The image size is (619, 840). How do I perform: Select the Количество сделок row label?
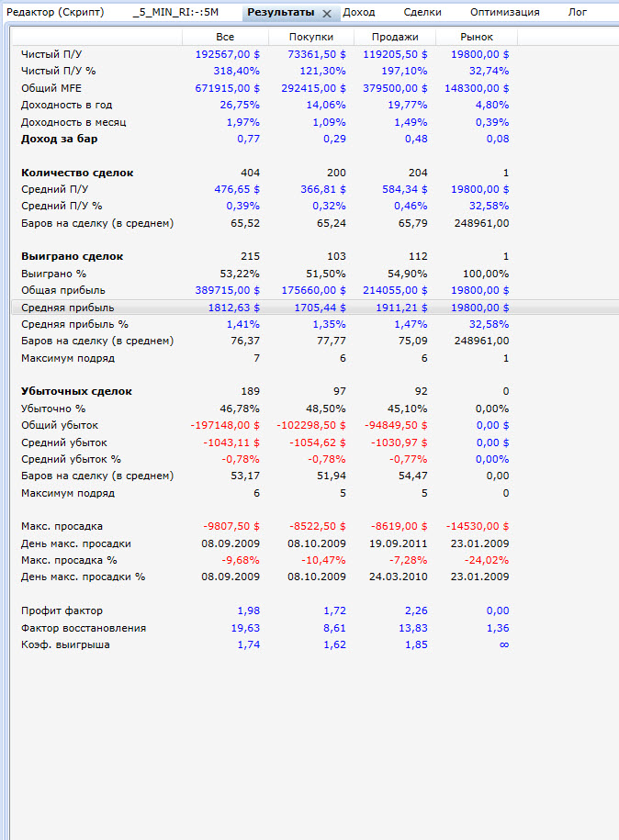click(x=77, y=173)
